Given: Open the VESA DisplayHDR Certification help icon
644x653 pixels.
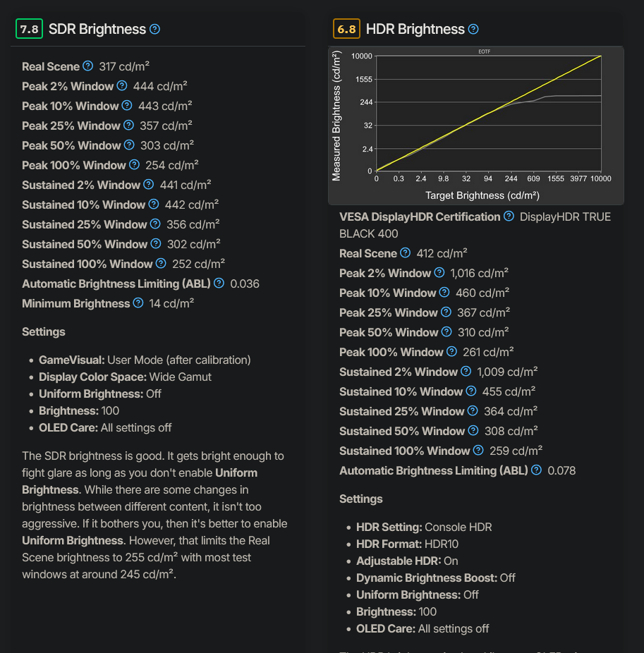Looking at the screenshot, I should 509,216.
